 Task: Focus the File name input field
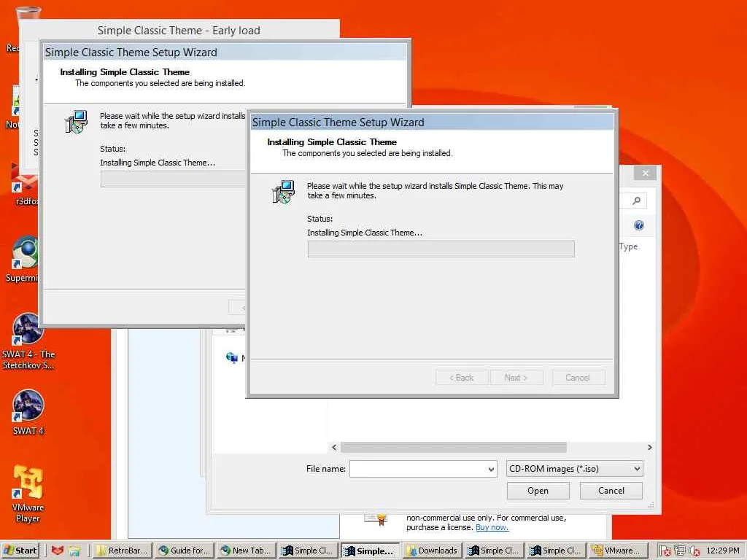(423, 469)
